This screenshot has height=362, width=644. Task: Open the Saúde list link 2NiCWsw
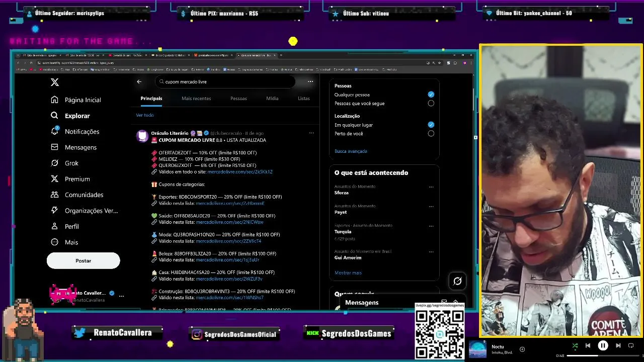pos(229,222)
